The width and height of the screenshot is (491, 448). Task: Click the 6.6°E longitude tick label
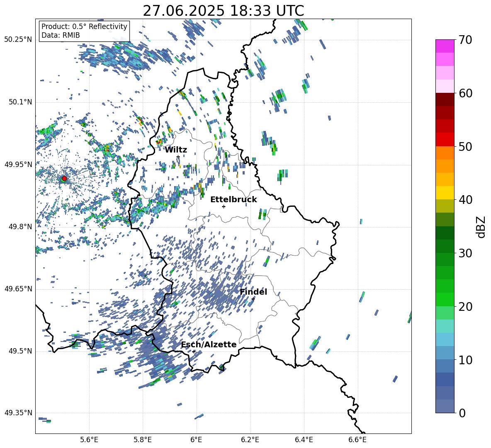tap(357, 440)
